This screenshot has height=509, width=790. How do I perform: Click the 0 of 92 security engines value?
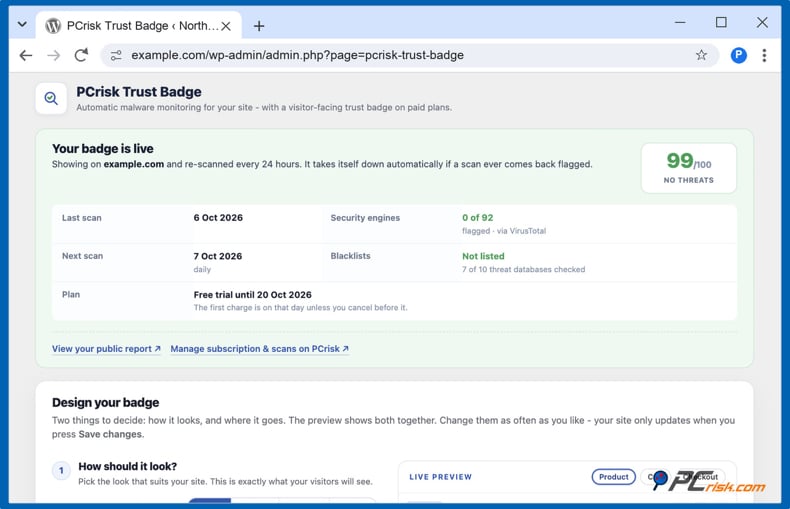point(478,218)
